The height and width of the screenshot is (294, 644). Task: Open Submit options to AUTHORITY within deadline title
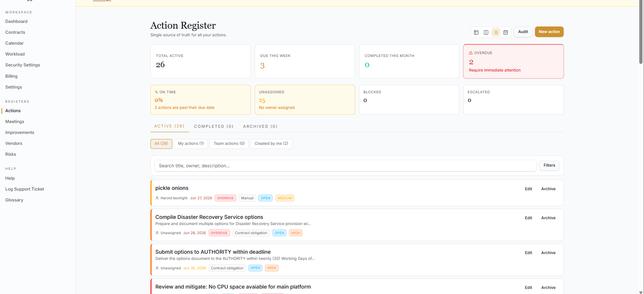point(213,252)
